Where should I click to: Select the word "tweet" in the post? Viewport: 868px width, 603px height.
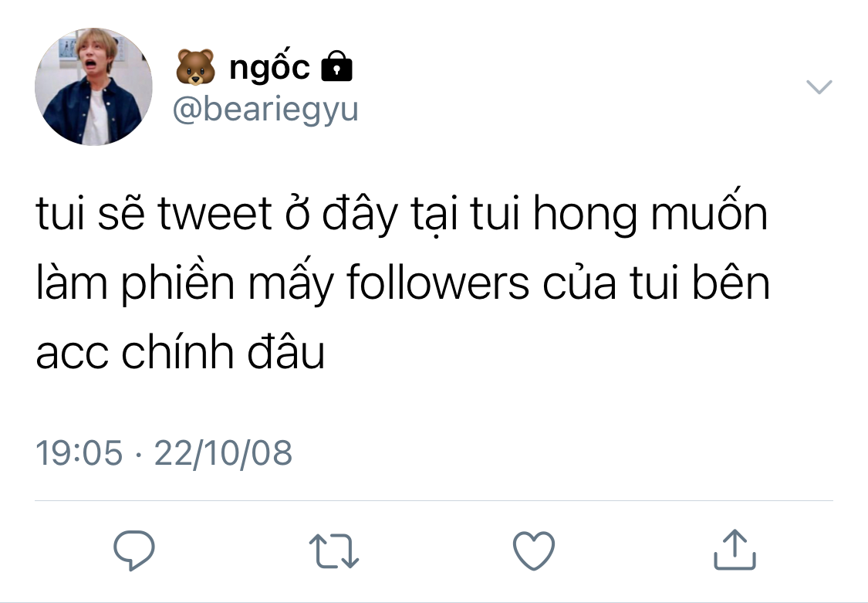214,213
